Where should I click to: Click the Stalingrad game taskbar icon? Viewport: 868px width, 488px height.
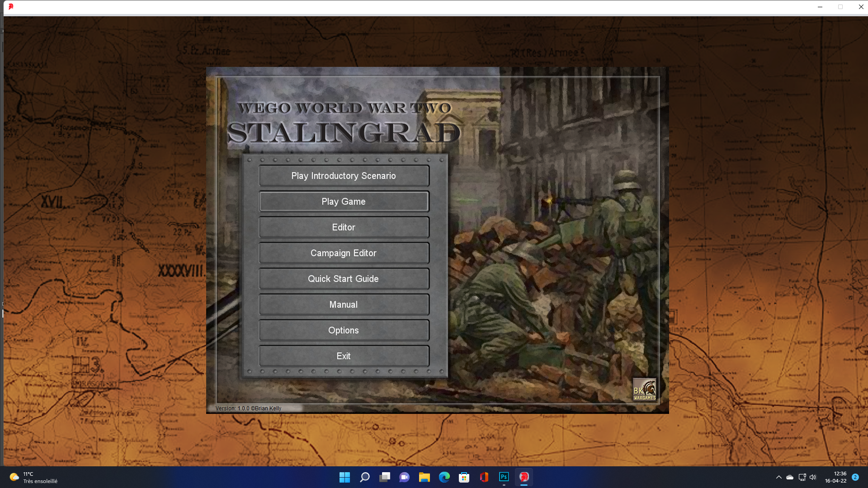tap(524, 477)
